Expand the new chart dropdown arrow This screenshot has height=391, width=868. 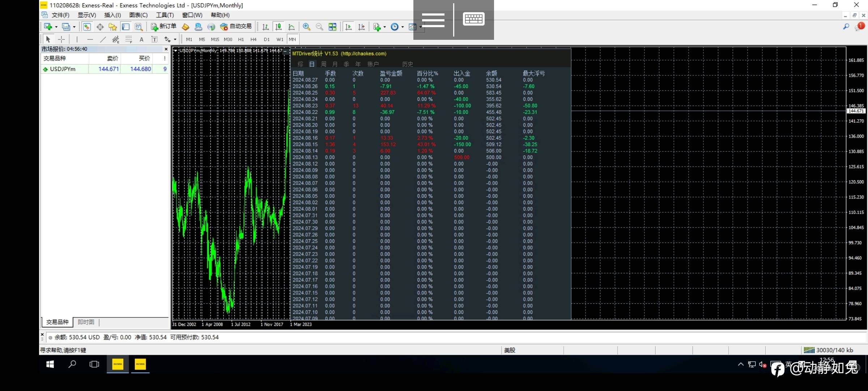pos(56,27)
